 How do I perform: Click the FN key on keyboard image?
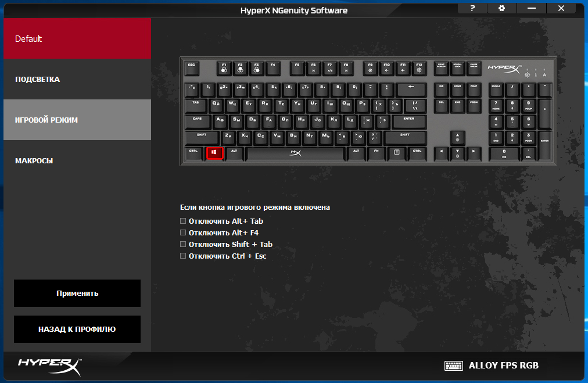[376, 154]
